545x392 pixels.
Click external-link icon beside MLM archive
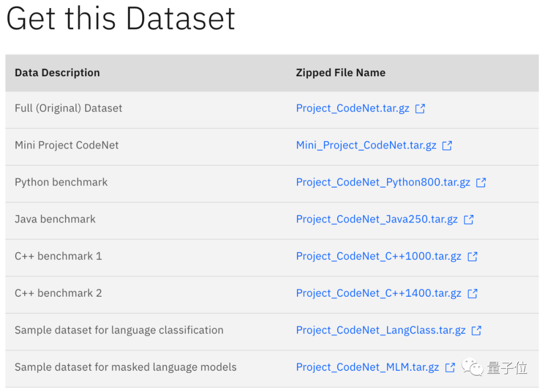point(450,367)
